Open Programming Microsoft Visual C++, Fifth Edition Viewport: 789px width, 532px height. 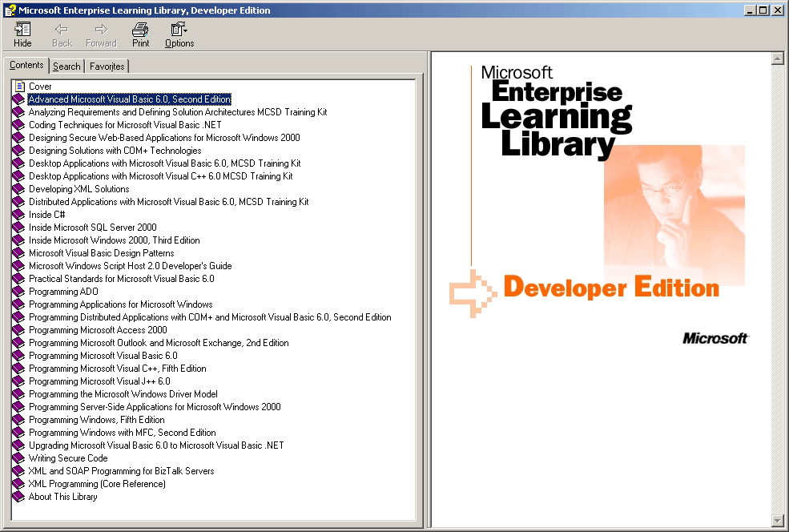tap(117, 369)
